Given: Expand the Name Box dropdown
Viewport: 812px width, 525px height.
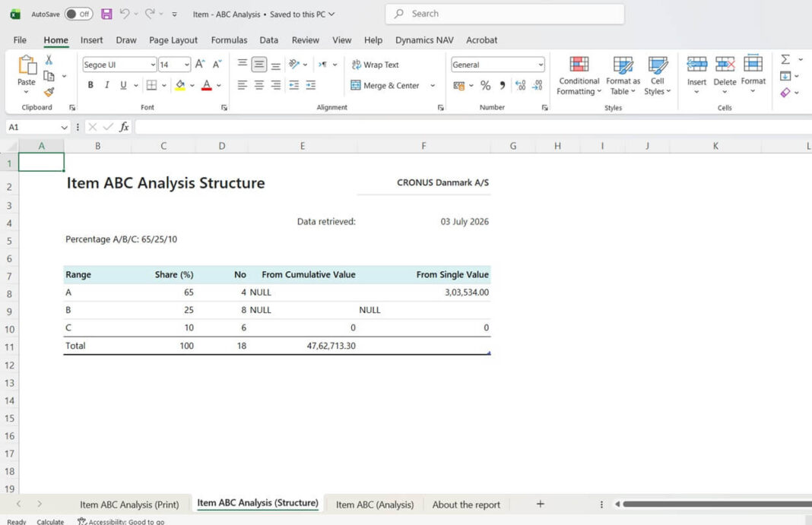Looking at the screenshot, I should click(64, 127).
